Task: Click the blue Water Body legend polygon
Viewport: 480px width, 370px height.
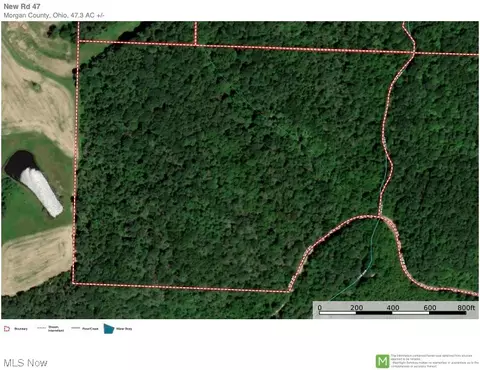Action: (109, 329)
